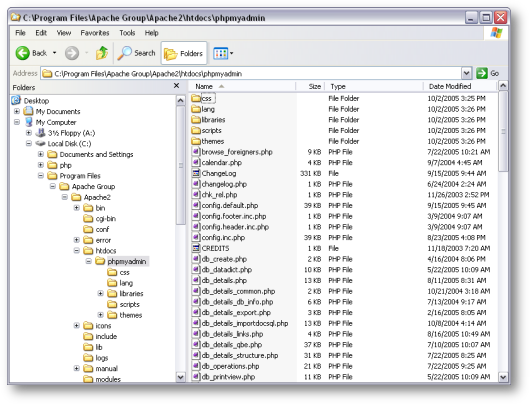
Task: Close the Folders pane with X
Action: 176,86
